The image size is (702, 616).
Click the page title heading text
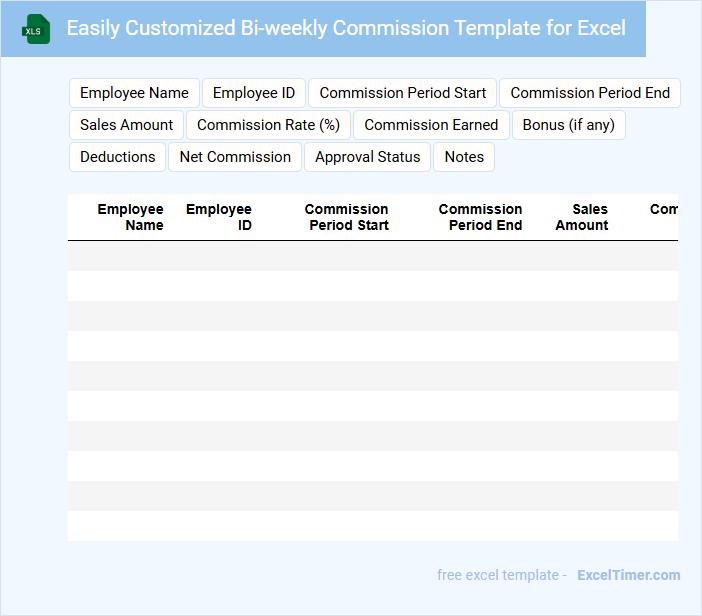click(x=346, y=28)
